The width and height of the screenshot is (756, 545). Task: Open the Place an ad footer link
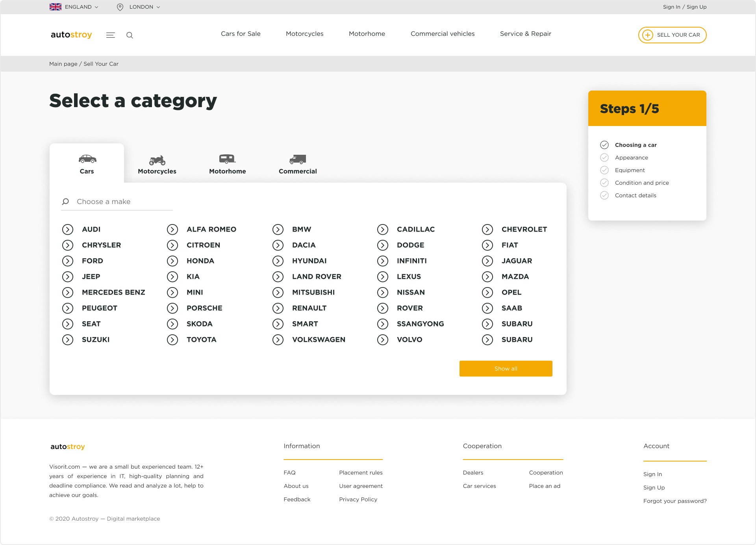pyautogui.click(x=545, y=486)
